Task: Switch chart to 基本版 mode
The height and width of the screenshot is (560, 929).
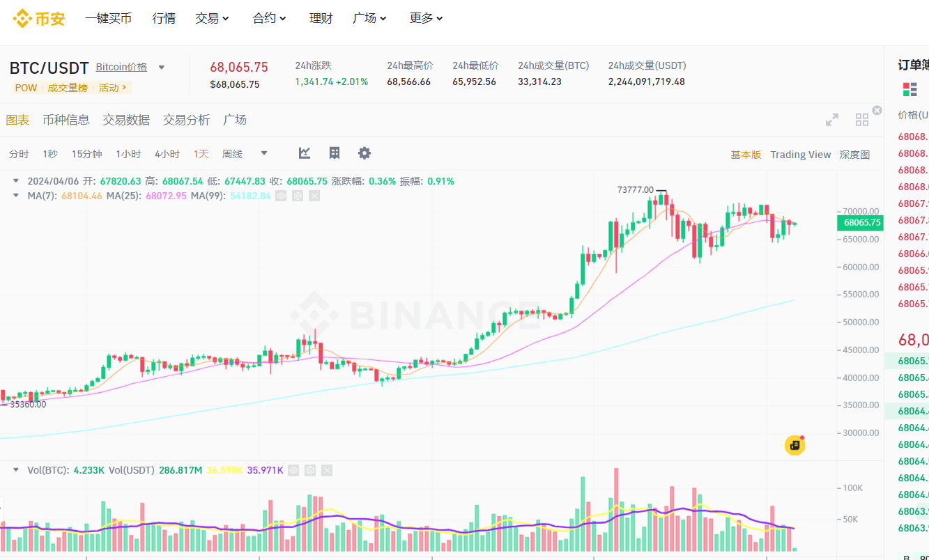Action: point(746,155)
